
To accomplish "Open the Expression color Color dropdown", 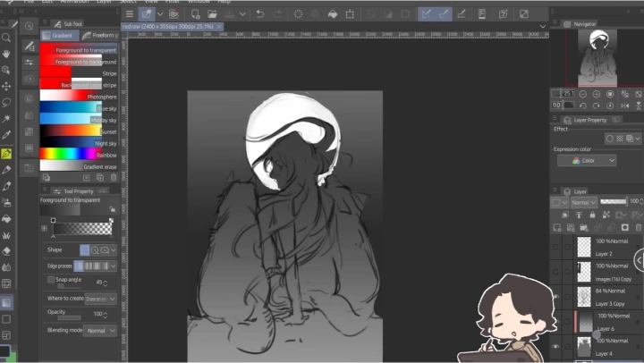I will pos(587,161).
